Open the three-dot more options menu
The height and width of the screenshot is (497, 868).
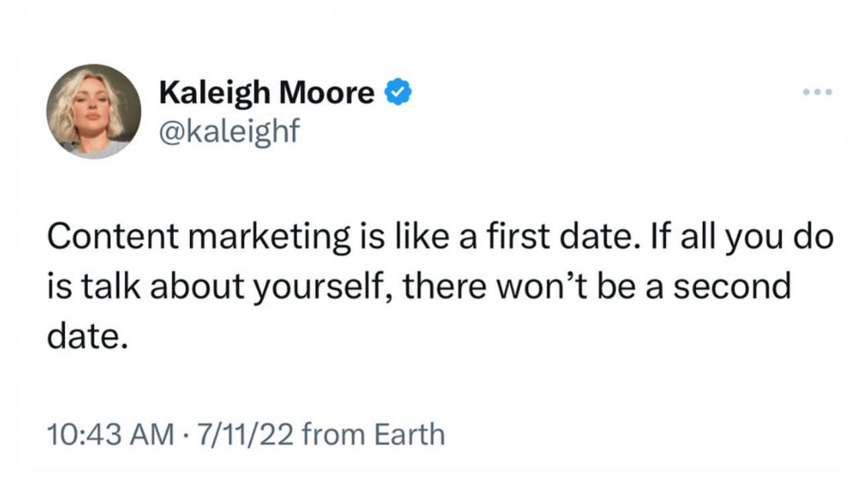[x=818, y=92]
